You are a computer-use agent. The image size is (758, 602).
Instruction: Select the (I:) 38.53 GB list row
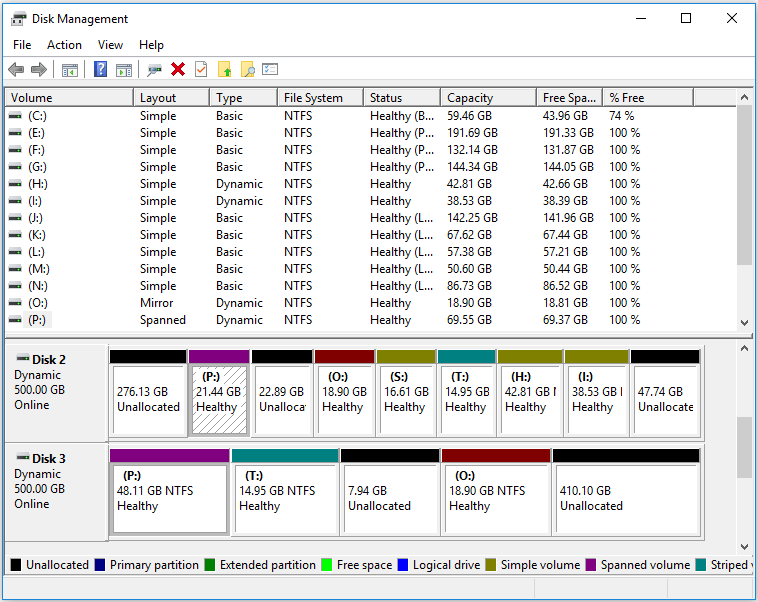[x=371, y=201]
